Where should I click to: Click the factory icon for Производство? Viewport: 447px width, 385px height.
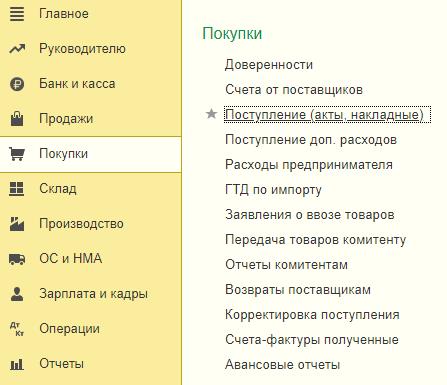[17, 224]
